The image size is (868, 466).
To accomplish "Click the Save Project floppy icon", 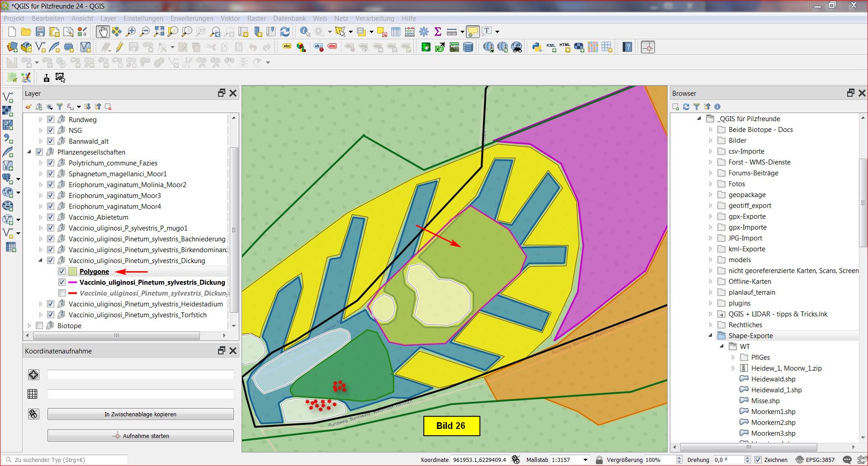I will tap(40, 32).
